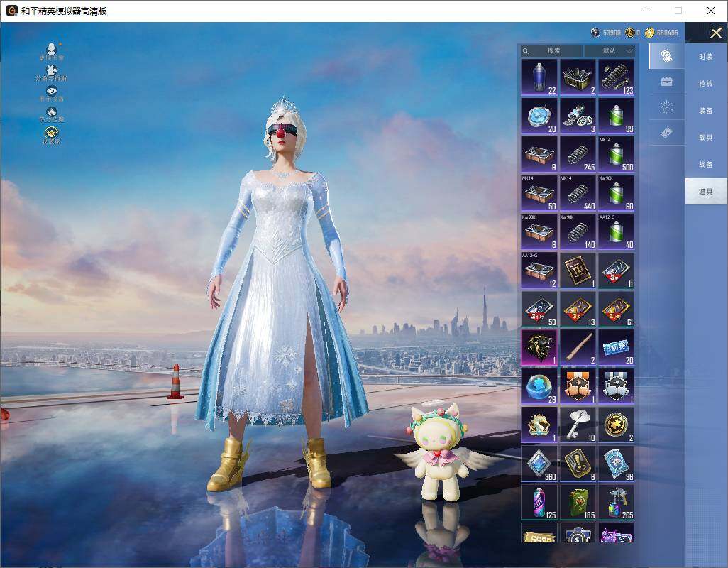Switch to the 战备 tab
The height and width of the screenshot is (568, 728).
pyautogui.click(x=706, y=165)
